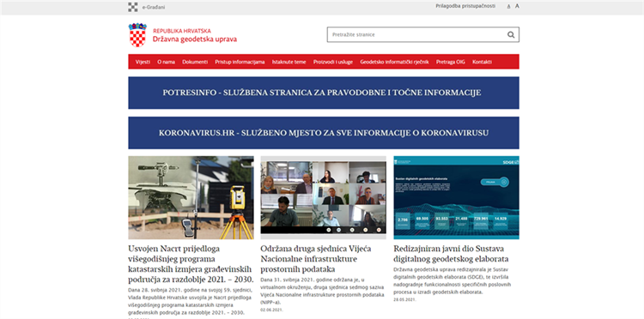The height and width of the screenshot is (319, 644).
Task: Open the Vijesti menu item
Action: point(143,62)
